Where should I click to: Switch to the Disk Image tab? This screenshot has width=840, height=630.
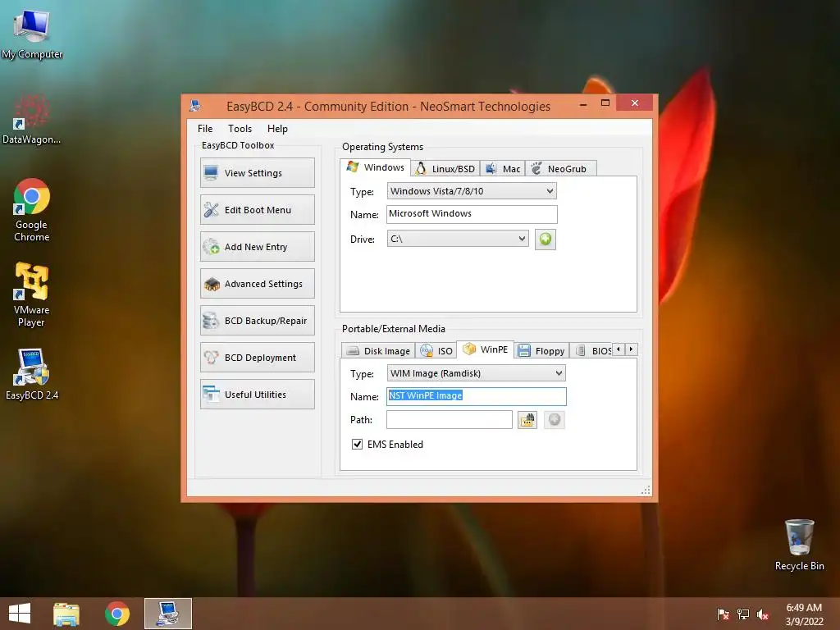[378, 351]
